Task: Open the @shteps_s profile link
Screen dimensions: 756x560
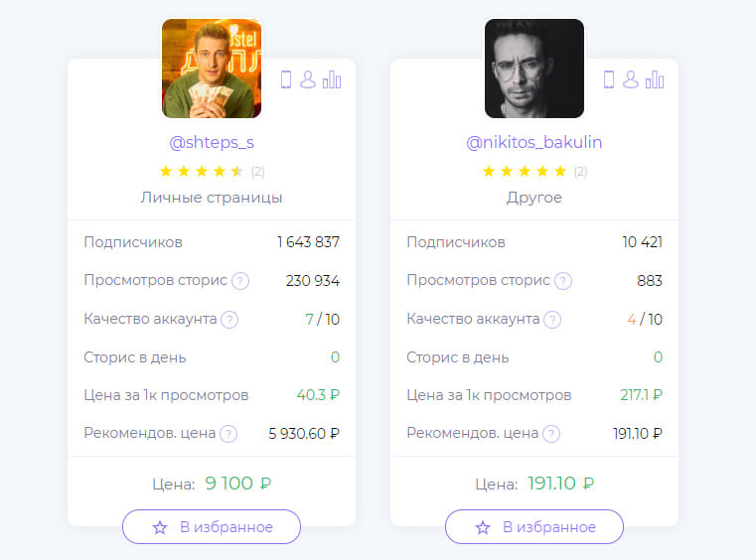Action: click(212, 142)
